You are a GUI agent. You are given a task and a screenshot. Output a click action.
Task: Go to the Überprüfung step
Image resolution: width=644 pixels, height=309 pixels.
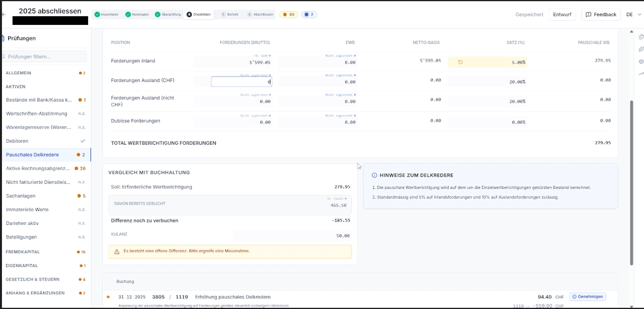(x=168, y=14)
